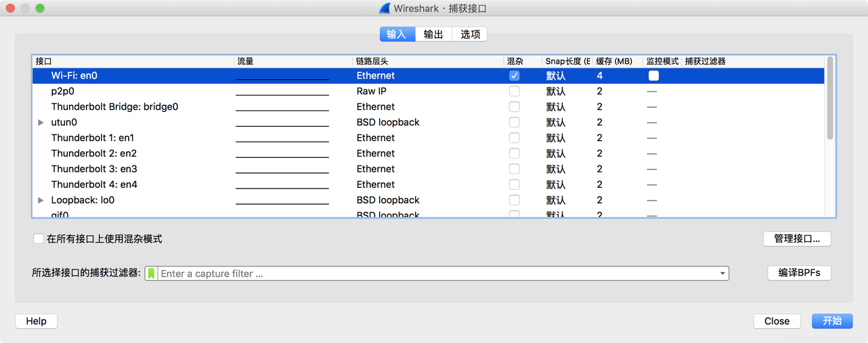
Task: Check promiscuous box for Thunderbolt 4: en4
Action: coord(515,185)
